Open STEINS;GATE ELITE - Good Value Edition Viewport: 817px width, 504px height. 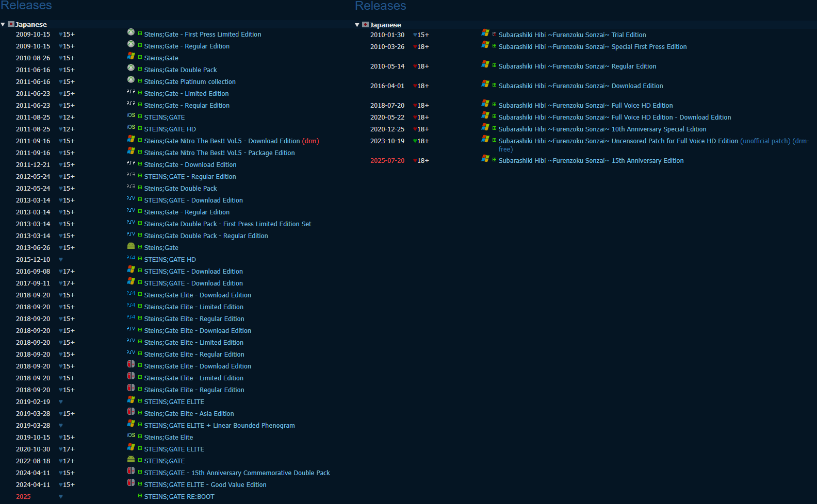coord(205,485)
